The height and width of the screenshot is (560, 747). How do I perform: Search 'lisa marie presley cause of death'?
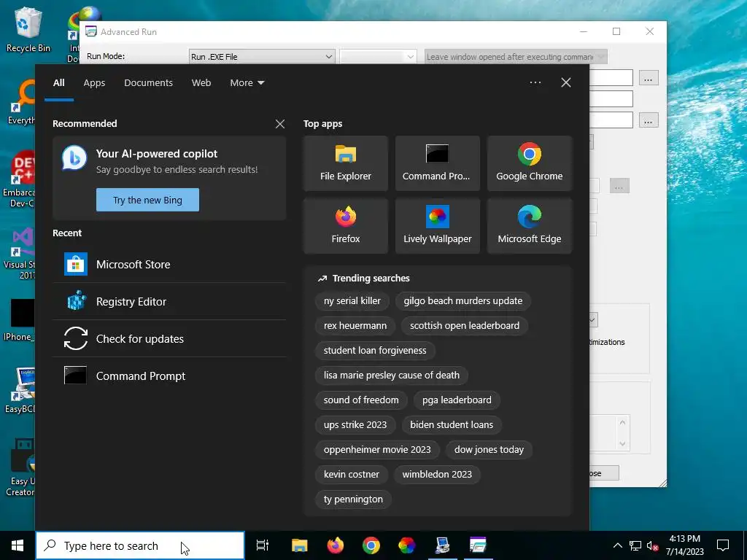click(x=392, y=376)
